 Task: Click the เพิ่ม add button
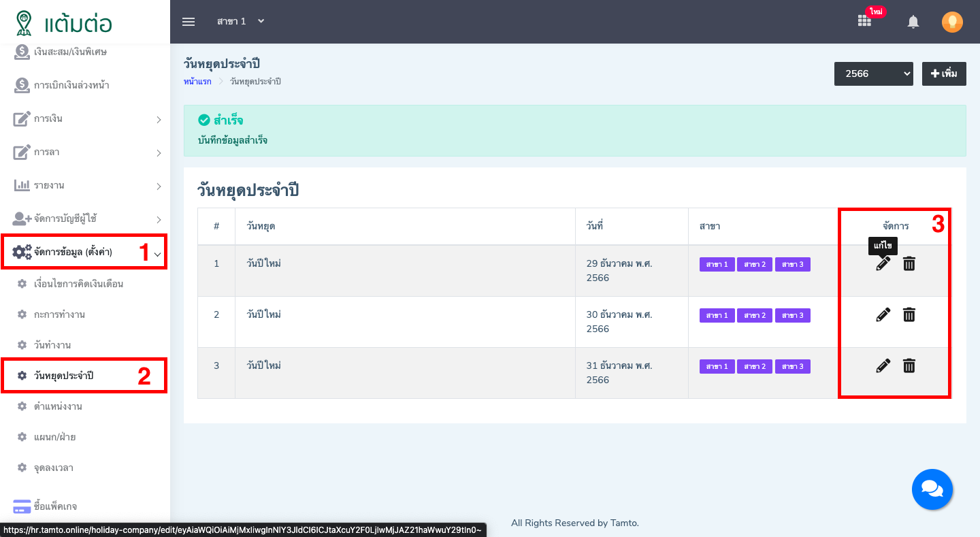coord(944,74)
